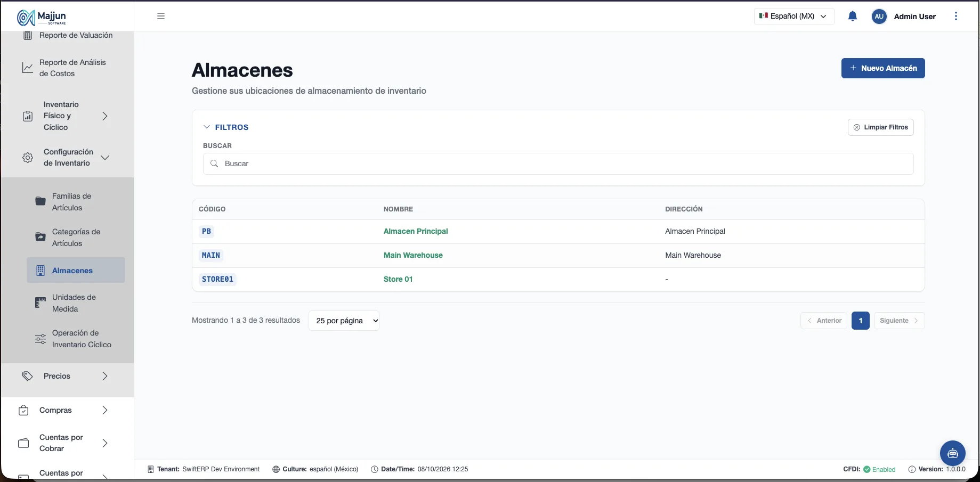Open the three-dot options menu
The image size is (980, 482).
(x=956, y=16)
